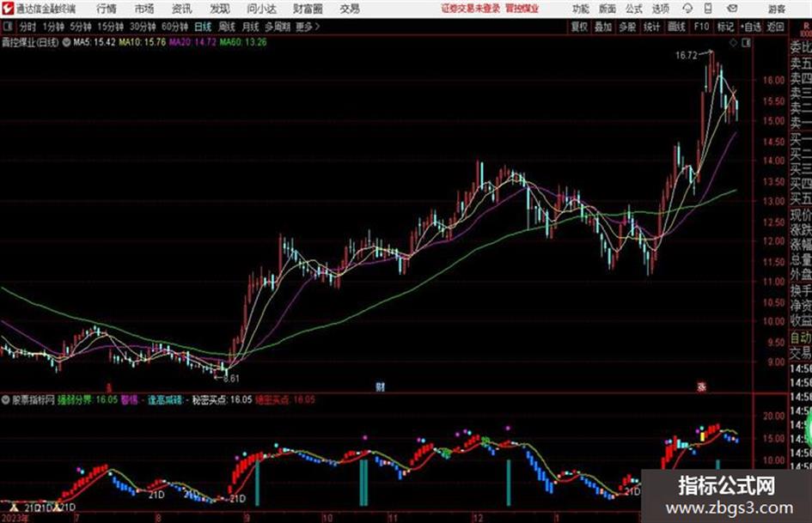The height and width of the screenshot is (523, 812).
Task: Click the MA60: 13.26 indicator value
Action: [x=243, y=42]
